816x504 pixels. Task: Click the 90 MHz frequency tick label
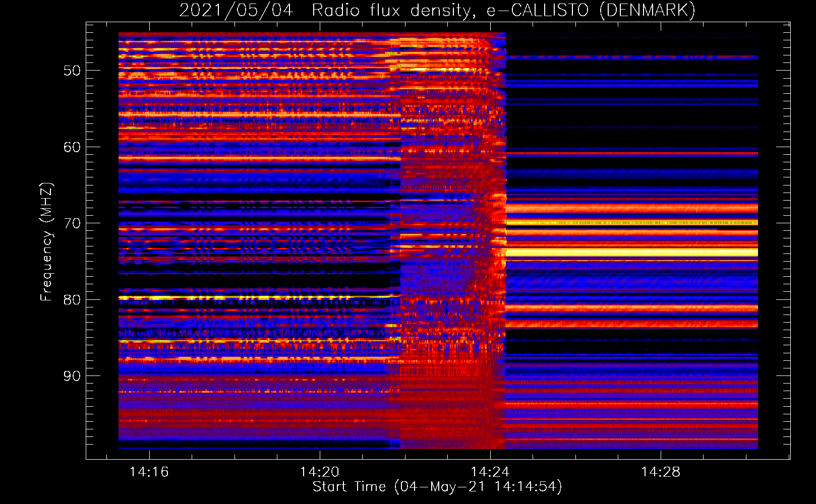(x=72, y=376)
